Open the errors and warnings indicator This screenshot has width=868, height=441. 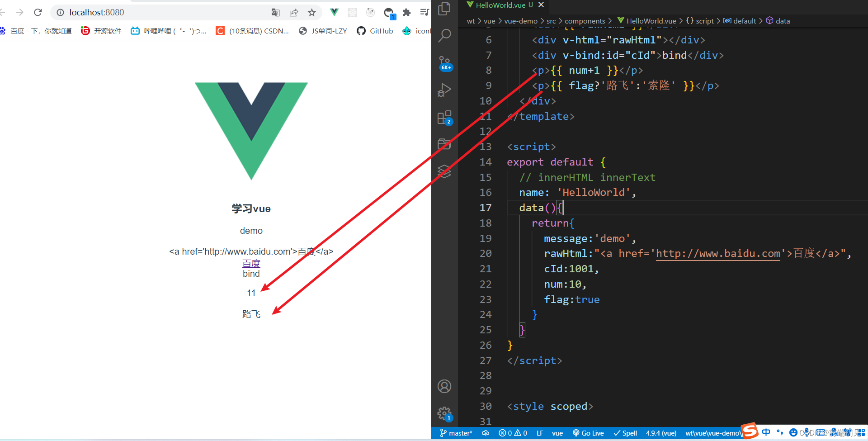point(513,433)
